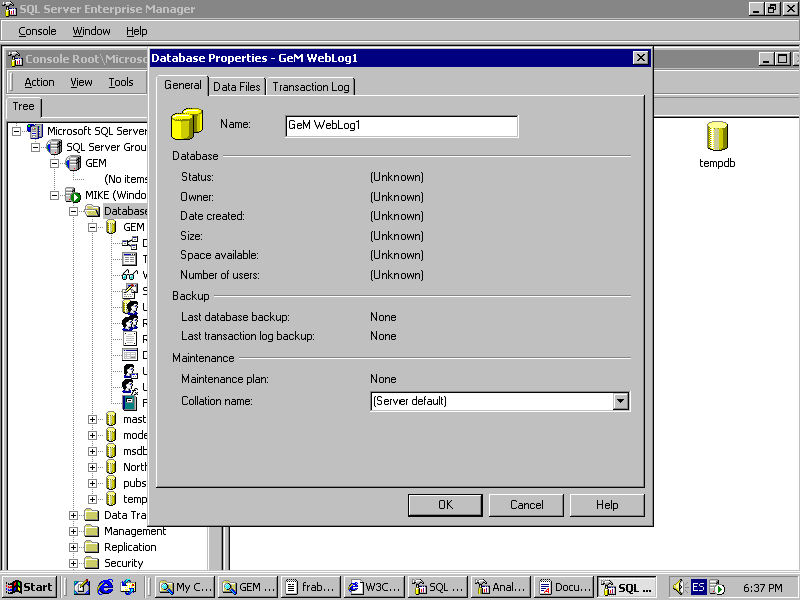Click the tempdb database icon

717,137
